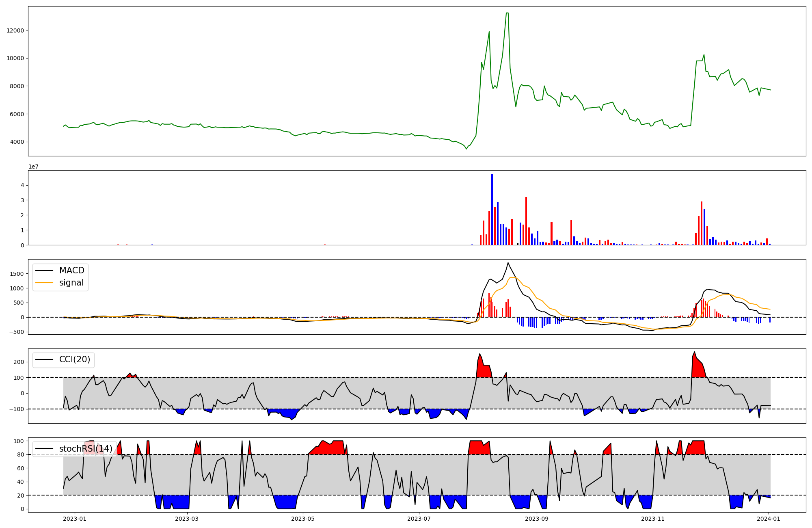Click the stochRSI(14) legend label
The image size is (812, 528).
point(86,449)
